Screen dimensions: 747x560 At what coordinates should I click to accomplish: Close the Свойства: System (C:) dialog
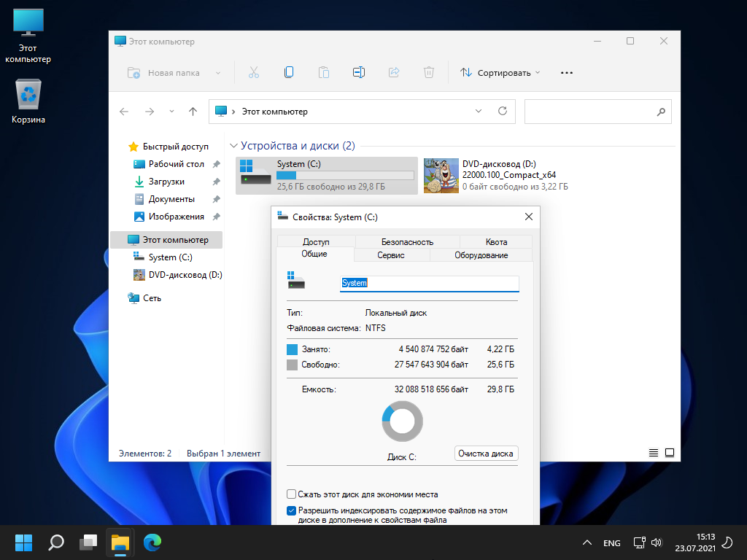click(x=529, y=217)
